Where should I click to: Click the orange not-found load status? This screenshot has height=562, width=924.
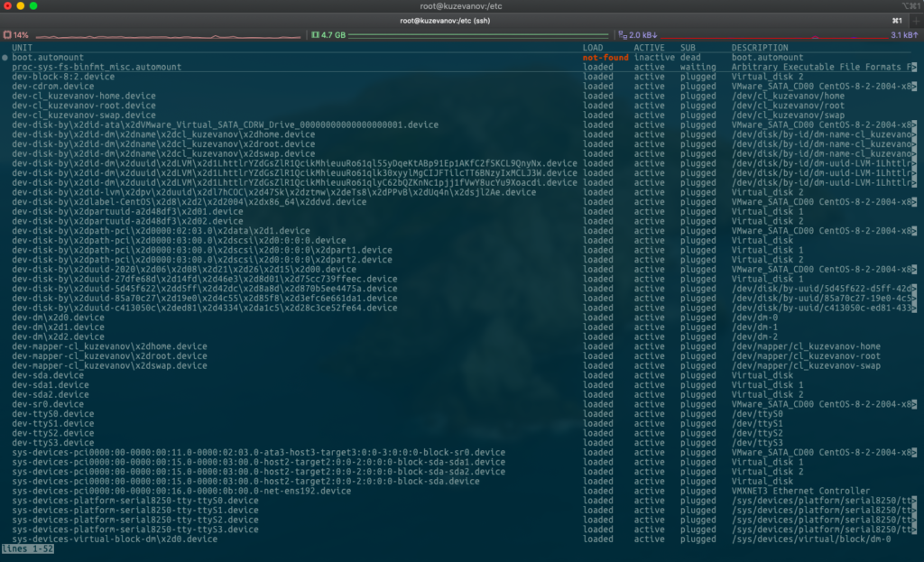coord(605,58)
